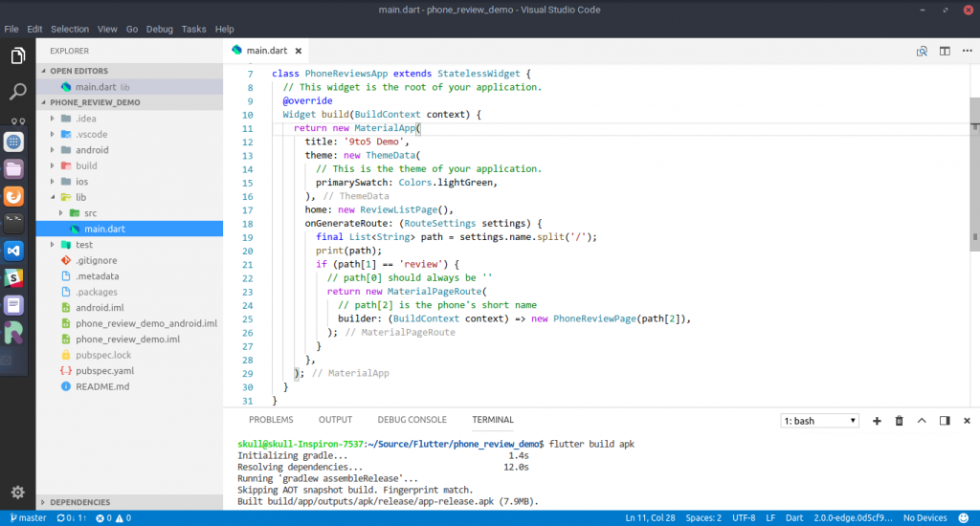This screenshot has height=526, width=980.
Task: Open the editor's More Actions ellipsis
Action: coord(967,51)
